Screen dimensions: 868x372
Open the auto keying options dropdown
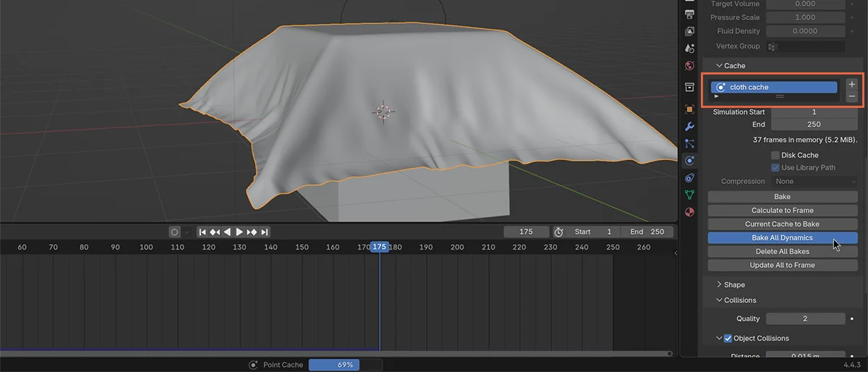pyautogui.click(x=187, y=232)
